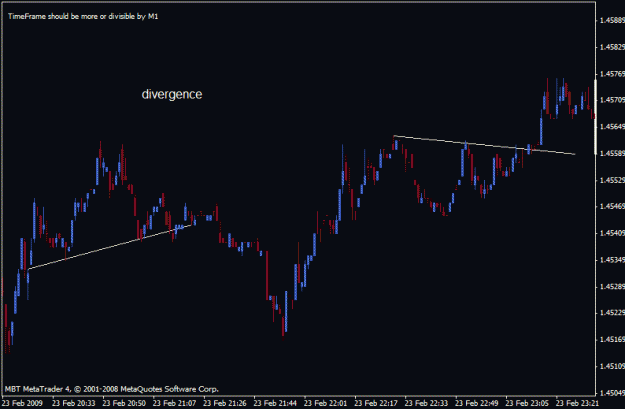The image size is (625, 409).
Task: Click the "23 Feb 22:49" time axis label
Action: coord(477,403)
